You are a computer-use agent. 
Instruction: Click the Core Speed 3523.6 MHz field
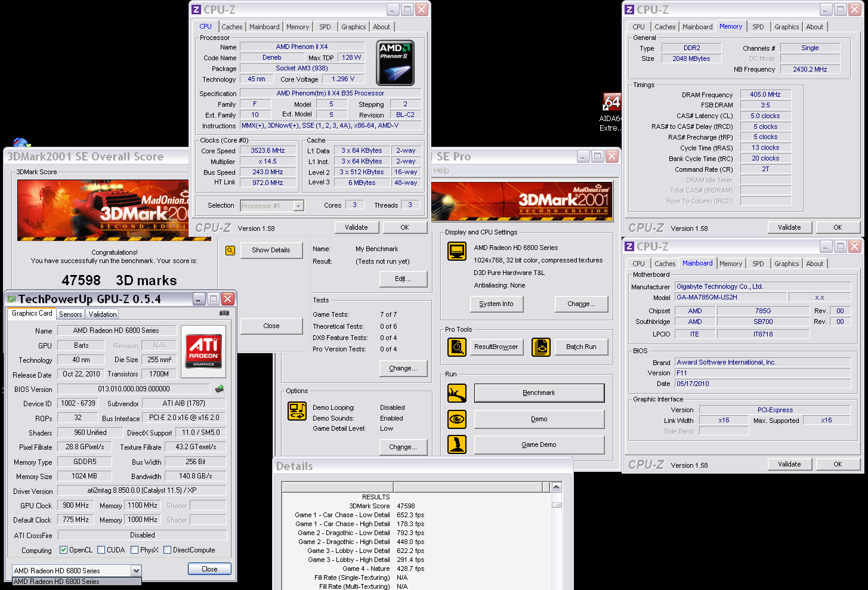[268, 151]
